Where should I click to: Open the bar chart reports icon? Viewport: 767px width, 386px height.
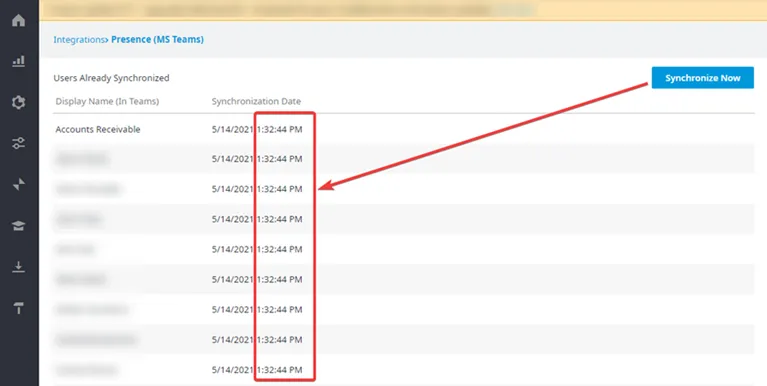click(19, 61)
